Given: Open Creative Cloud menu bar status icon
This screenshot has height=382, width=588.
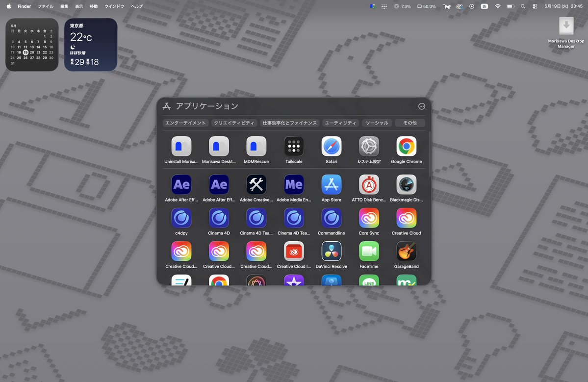Looking at the screenshot, I should click(460, 6).
